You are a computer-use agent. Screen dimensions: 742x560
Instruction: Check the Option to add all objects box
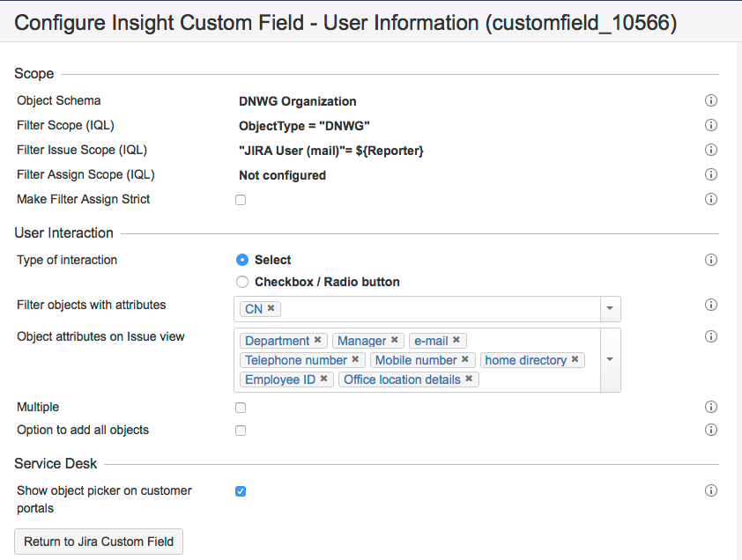tap(241, 431)
